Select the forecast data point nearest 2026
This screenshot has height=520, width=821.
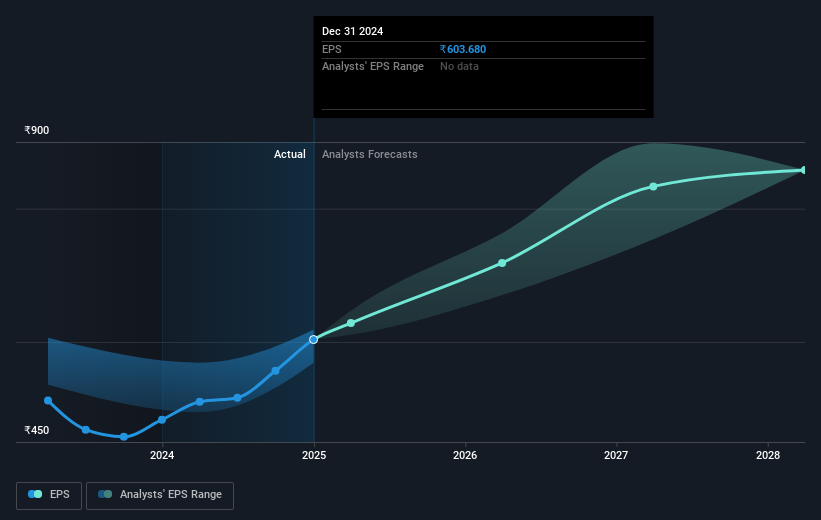(502, 263)
